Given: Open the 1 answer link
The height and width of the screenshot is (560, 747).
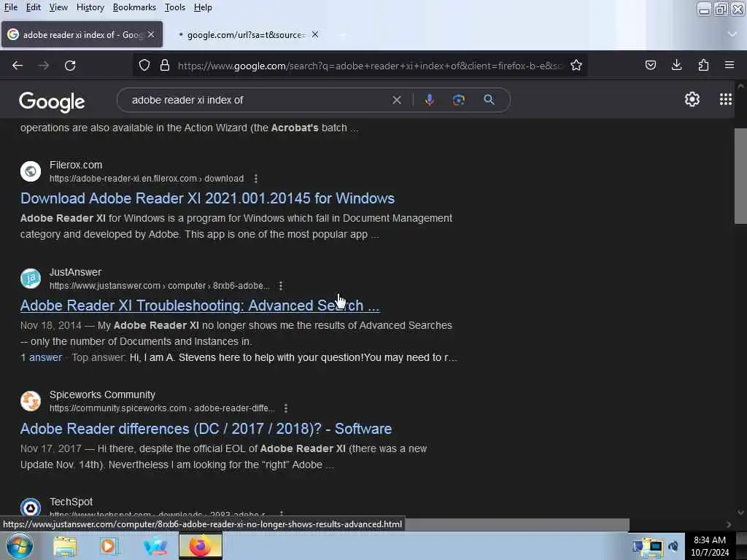Looking at the screenshot, I should pyautogui.click(x=41, y=357).
